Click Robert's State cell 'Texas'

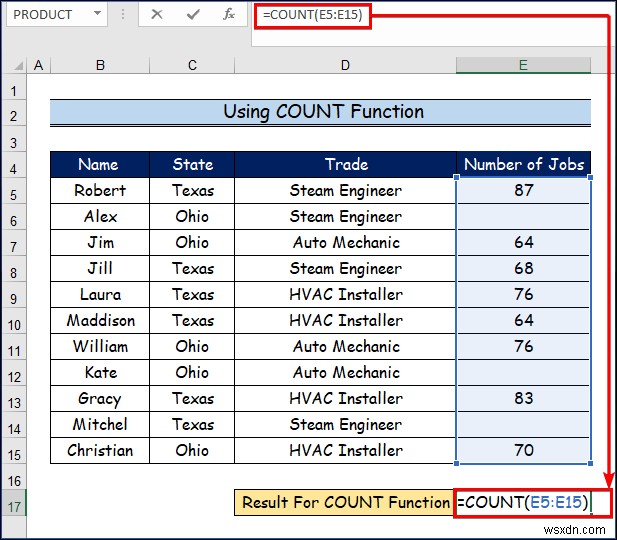point(192,190)
